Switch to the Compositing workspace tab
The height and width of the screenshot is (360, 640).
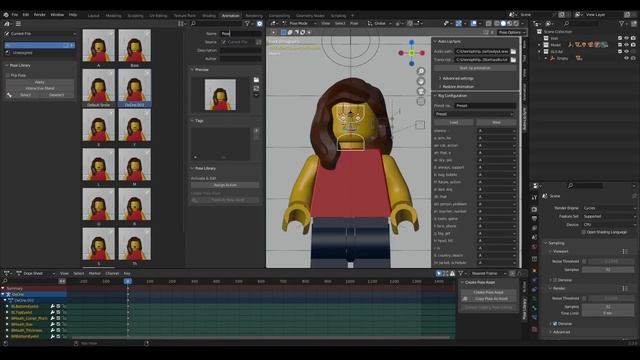279,16
